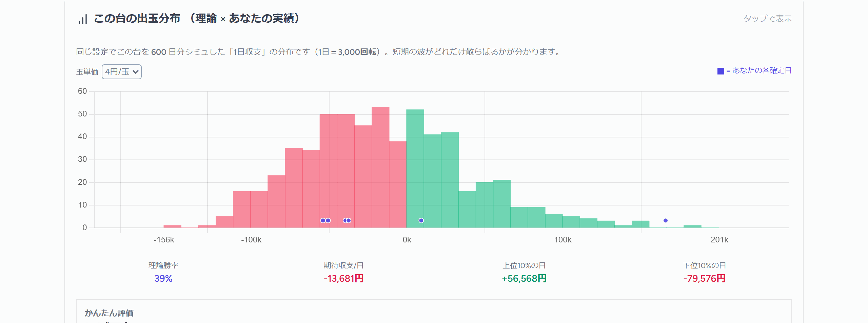Click the tallest pink histogram bar
This screenshot has height=323, width=868.
point(380,167)
